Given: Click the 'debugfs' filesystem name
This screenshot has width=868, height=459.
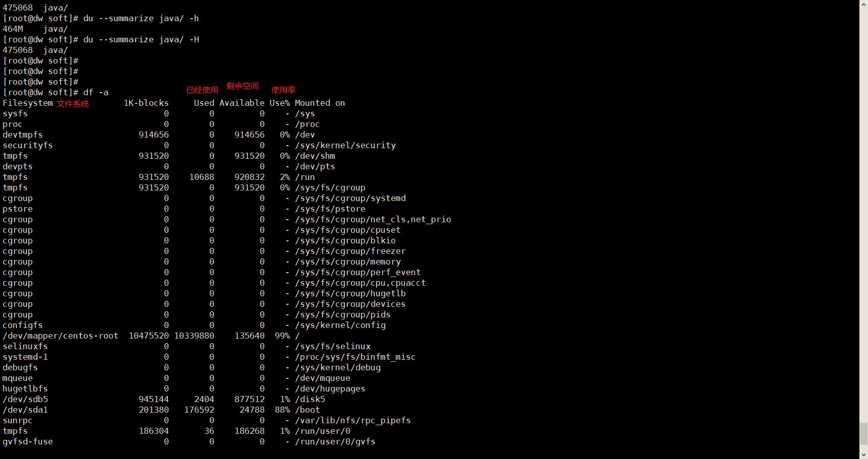Looking at the screenshot, I should [x=20, y=367].
